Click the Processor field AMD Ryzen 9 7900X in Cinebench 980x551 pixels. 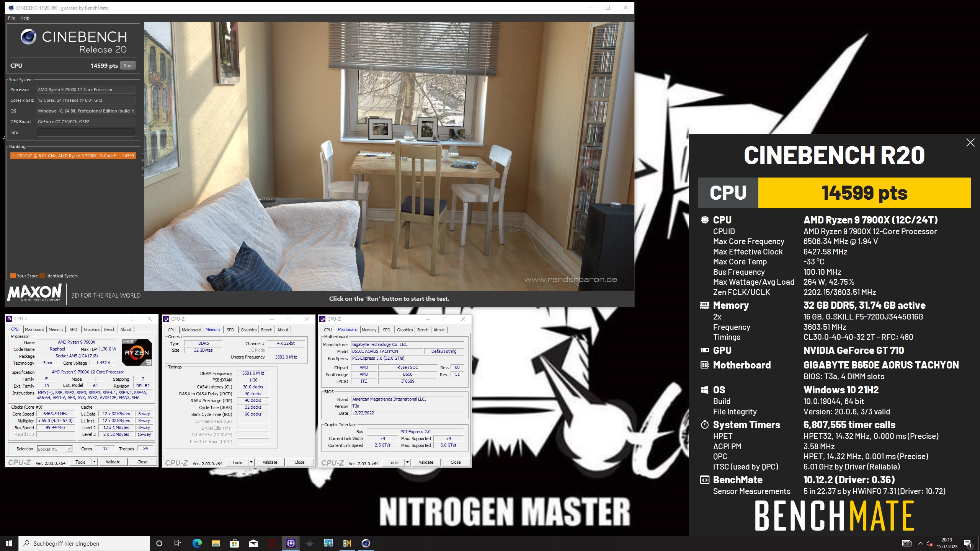(86, 90)
